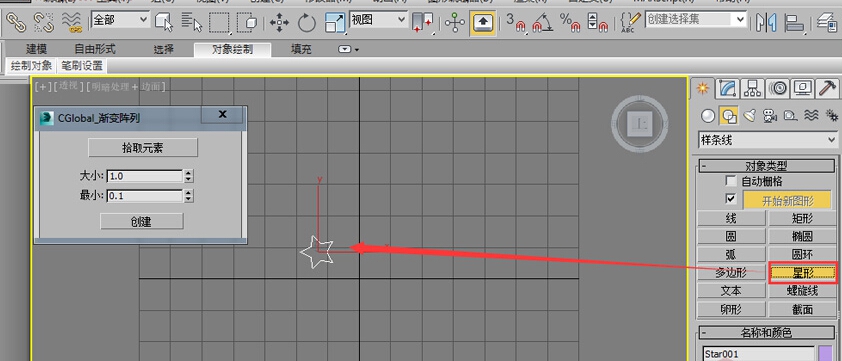
Task: Click the ViewCube top face
Action: [640, 124]
